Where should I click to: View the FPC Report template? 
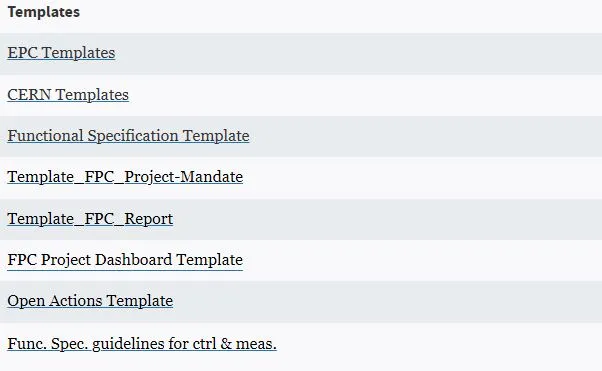pos(90,219)
